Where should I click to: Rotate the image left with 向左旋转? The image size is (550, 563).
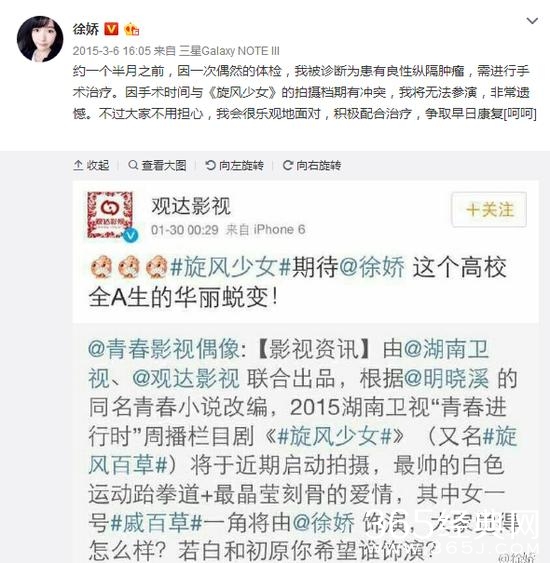234,165
